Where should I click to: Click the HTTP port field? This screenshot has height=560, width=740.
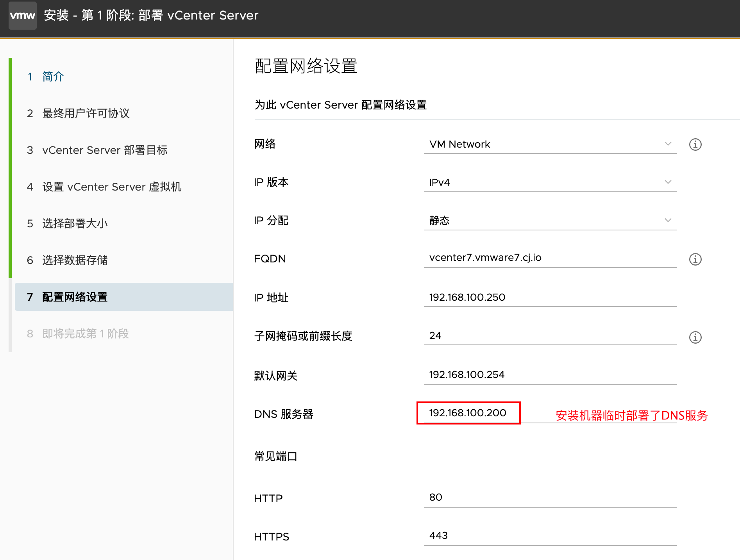click(550, 497)
